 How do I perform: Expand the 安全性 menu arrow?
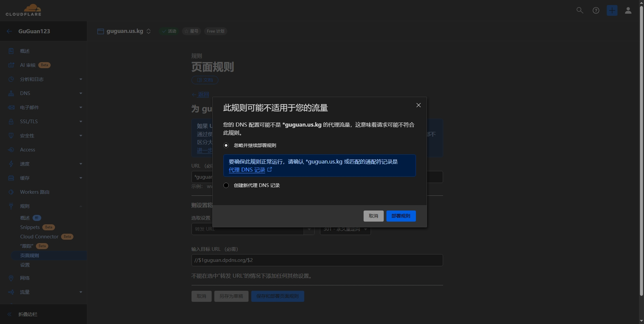(x=81, y=136)
